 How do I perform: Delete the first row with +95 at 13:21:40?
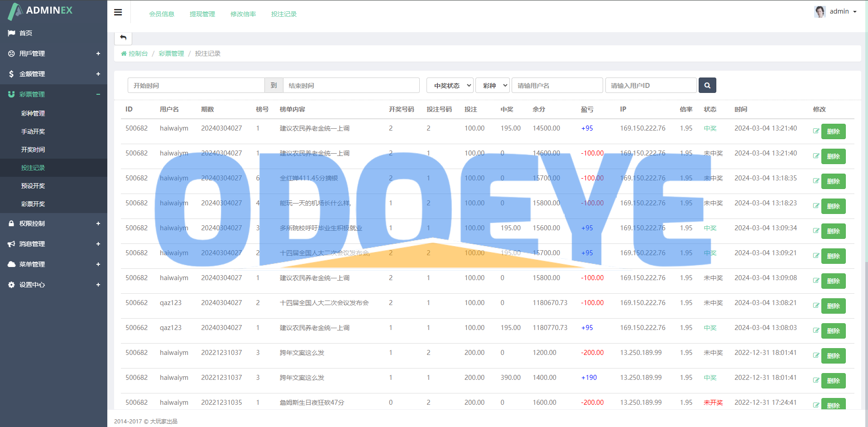pos(833,131)
